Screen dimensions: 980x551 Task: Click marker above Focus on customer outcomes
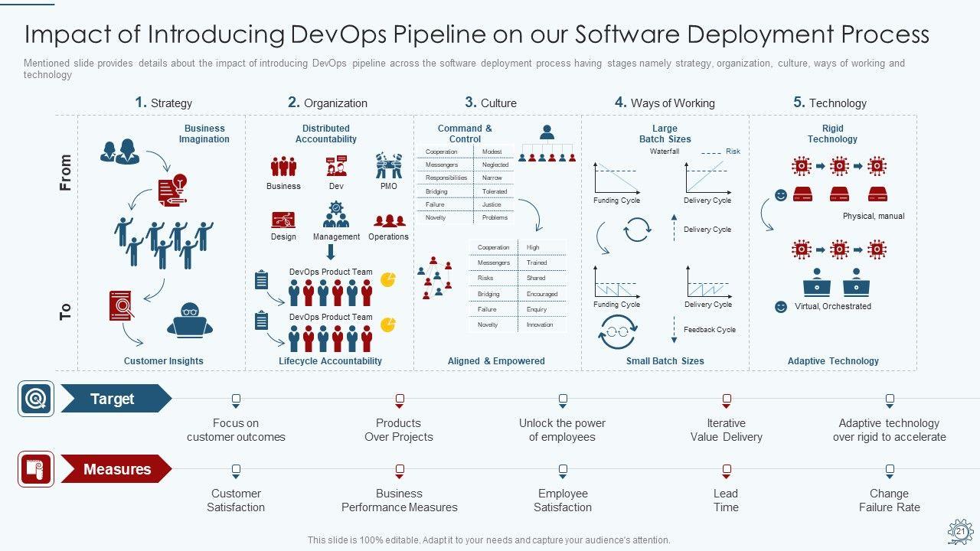click(236, 399)
